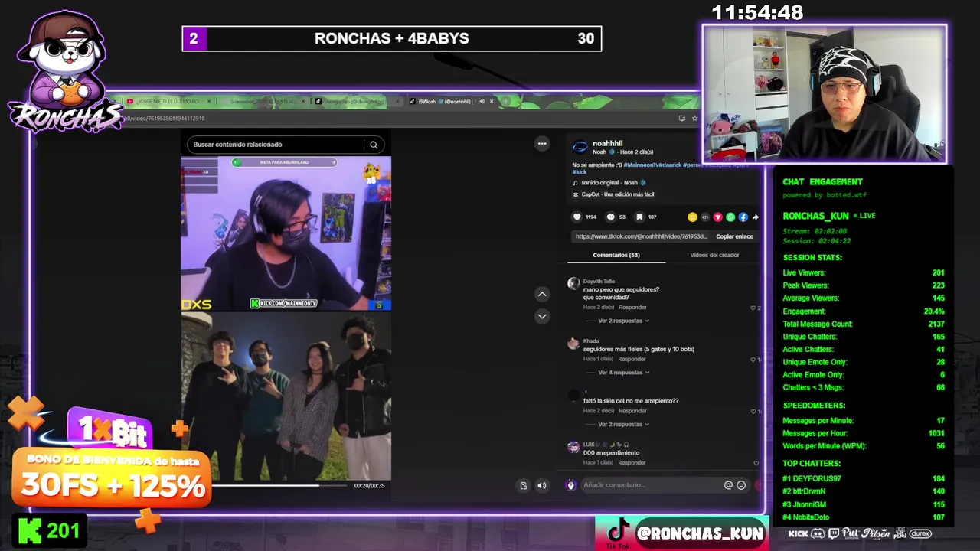This screenshot has width=980, height=551.
Task: Click the noahhhll profile avatar
Action: (x=580, y=147)
